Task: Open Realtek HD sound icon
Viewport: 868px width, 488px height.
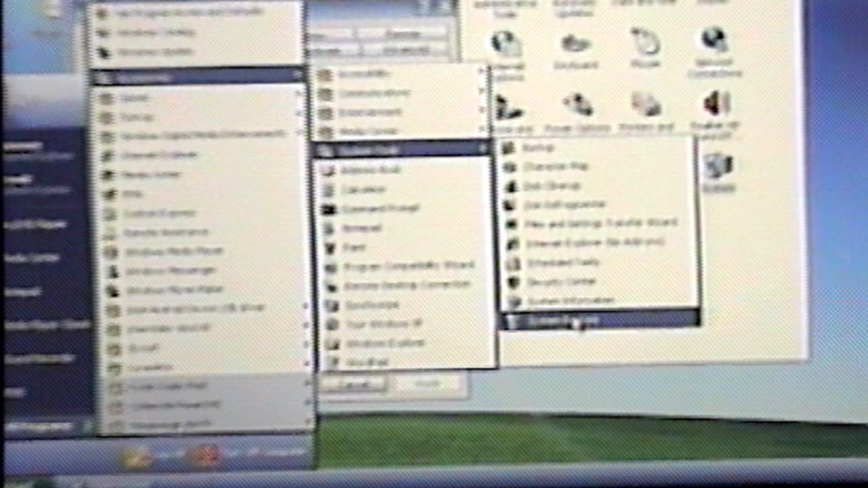Action: coord(716,113)
